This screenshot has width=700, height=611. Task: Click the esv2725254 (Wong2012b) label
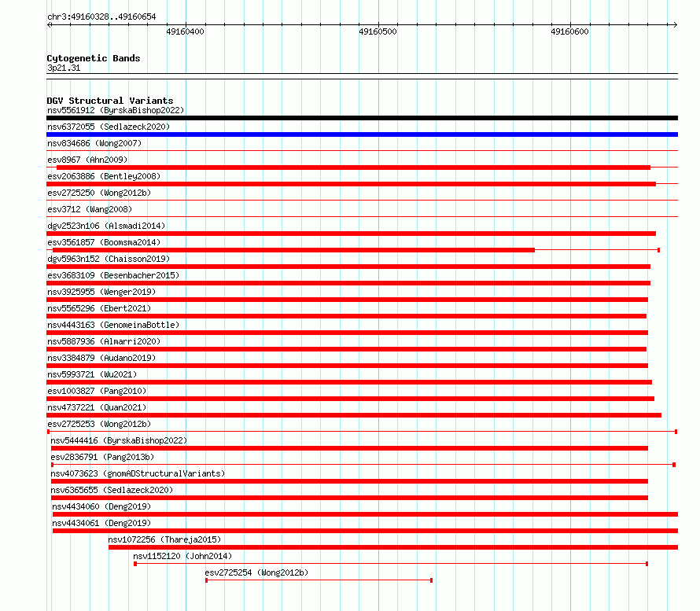[256, 572]
